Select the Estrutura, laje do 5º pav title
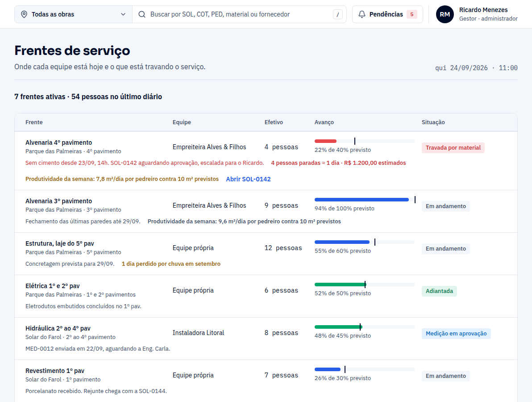This screenshot has width=532, height=402. click(60, 243)
